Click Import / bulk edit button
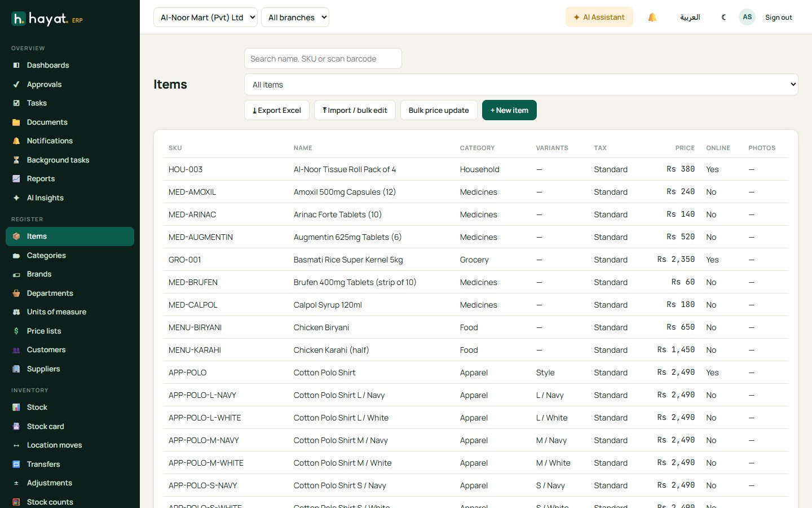Viewport: 812px width, 508px height. [x=355, y=110]
